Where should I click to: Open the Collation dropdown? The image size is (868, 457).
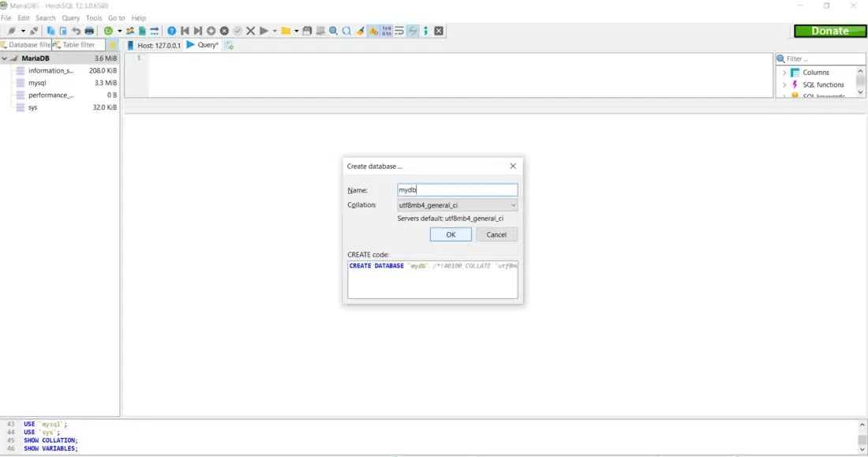[x=457, y=205]
